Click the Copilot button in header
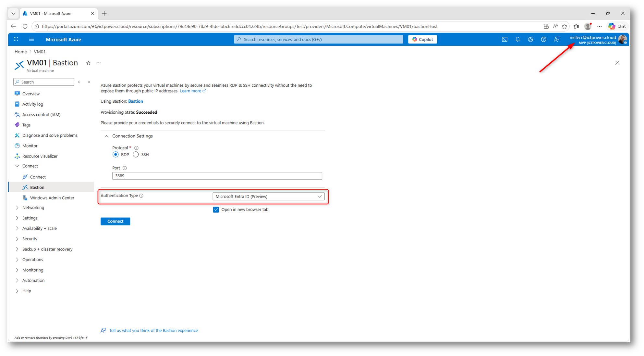644x356 pixels. click(x=422, y=39)
